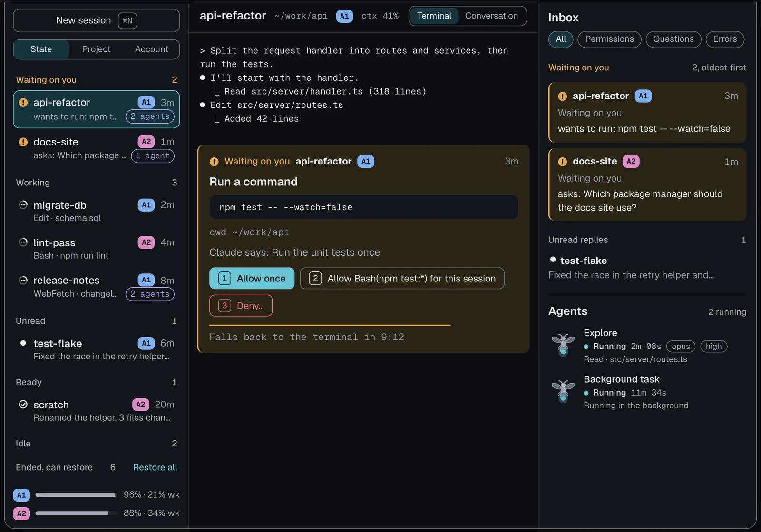Click the warning icon on docs-site sidebar row

tap(23, 142)
